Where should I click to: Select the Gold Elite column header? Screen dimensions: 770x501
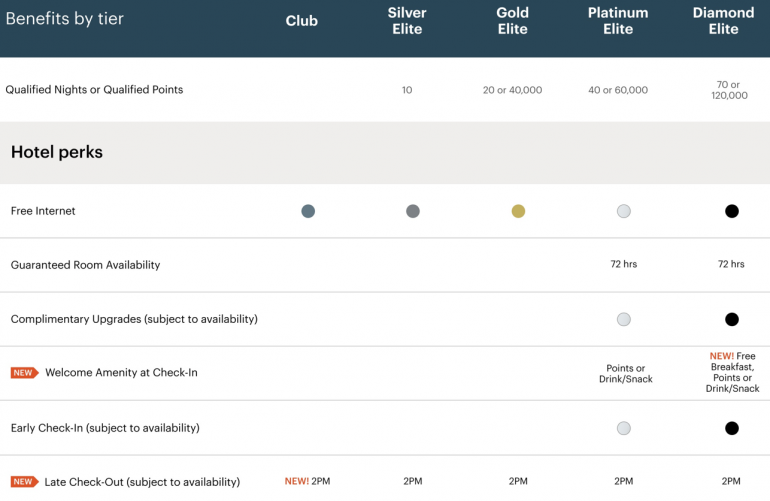513,21
